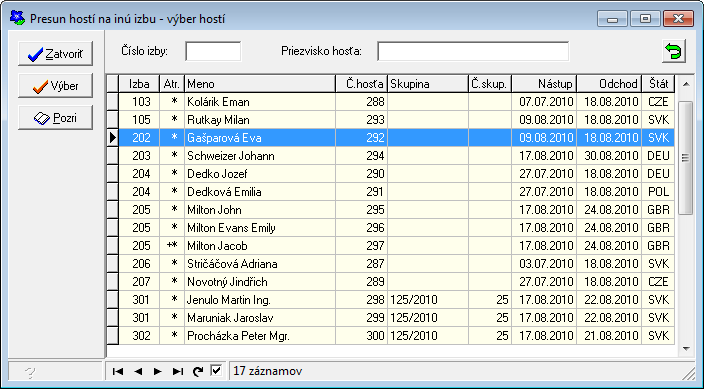Click the Meno column header
Image resolution: width=704 pixels, height=389 pixels.
[x=260, y=84]
